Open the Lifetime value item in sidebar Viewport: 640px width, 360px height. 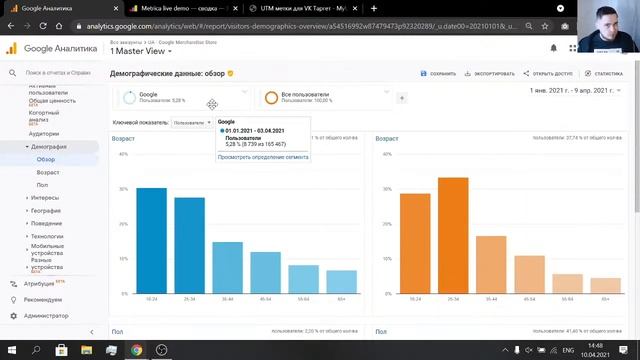tap(52, 101)
